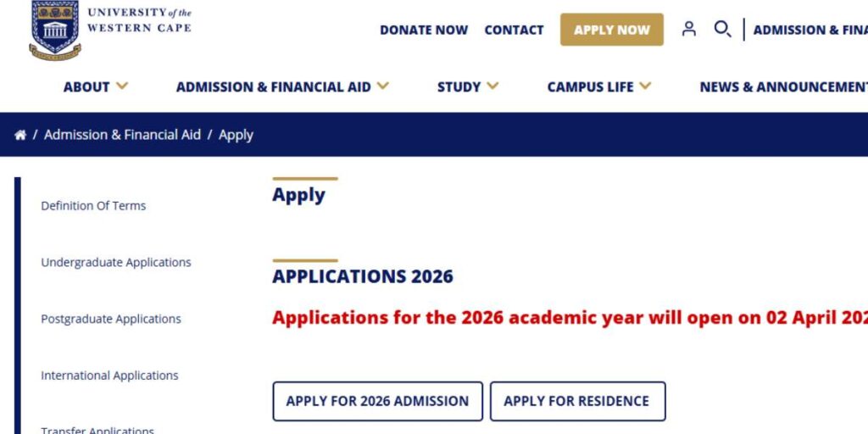Expand the Study menu chevron

[492, 86]
